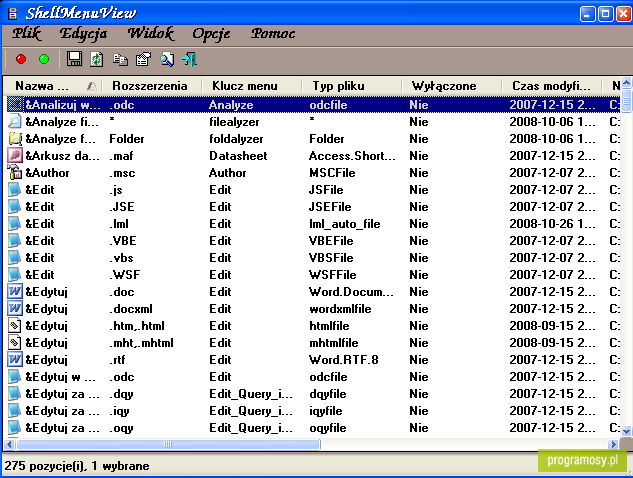Click the 'htmlfile' file type cell
The image size is (633, 478).
point(329,325)
